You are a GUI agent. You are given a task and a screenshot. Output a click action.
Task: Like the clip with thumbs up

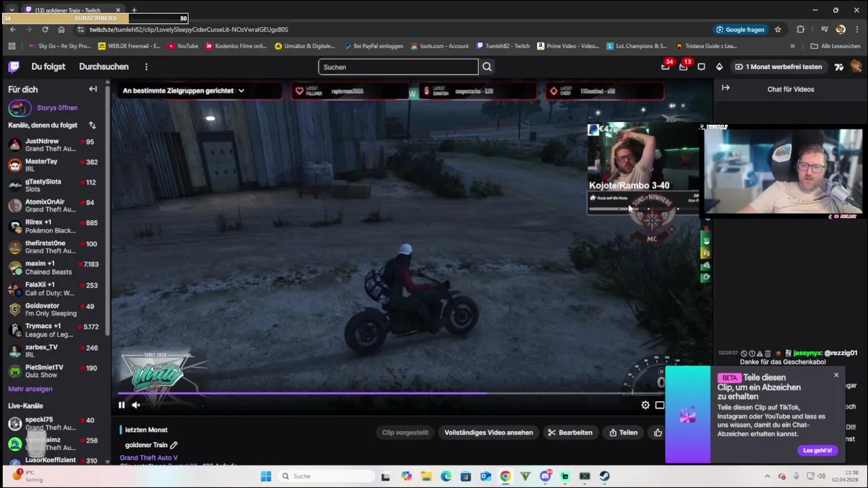tap(658, 432)
